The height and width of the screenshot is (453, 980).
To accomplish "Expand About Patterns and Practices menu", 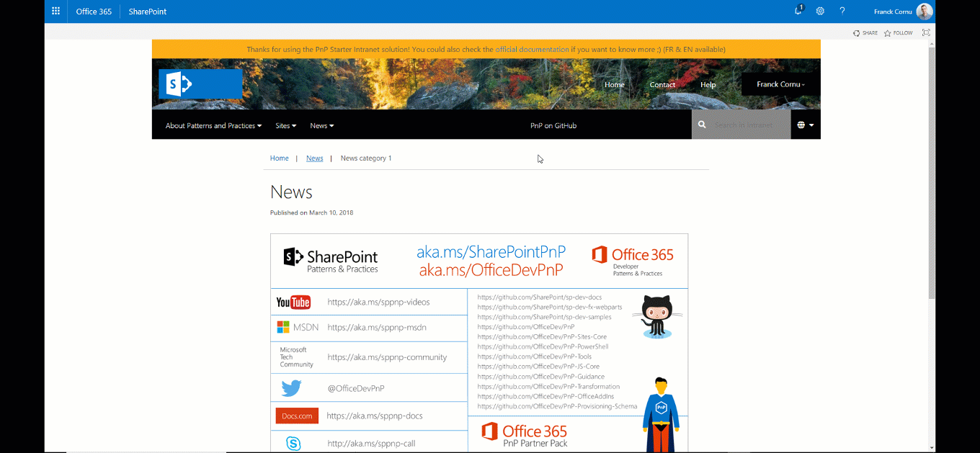I will click(x=213, y=125).
